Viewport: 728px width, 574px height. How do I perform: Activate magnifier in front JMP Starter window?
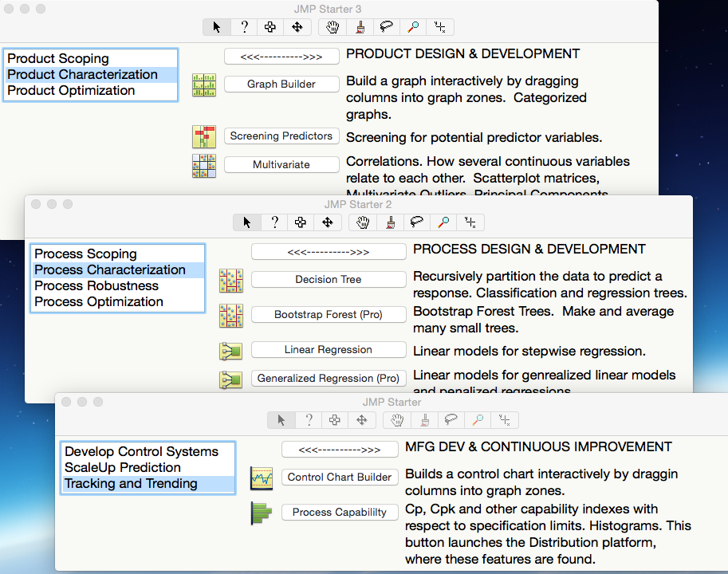[478, 420]
